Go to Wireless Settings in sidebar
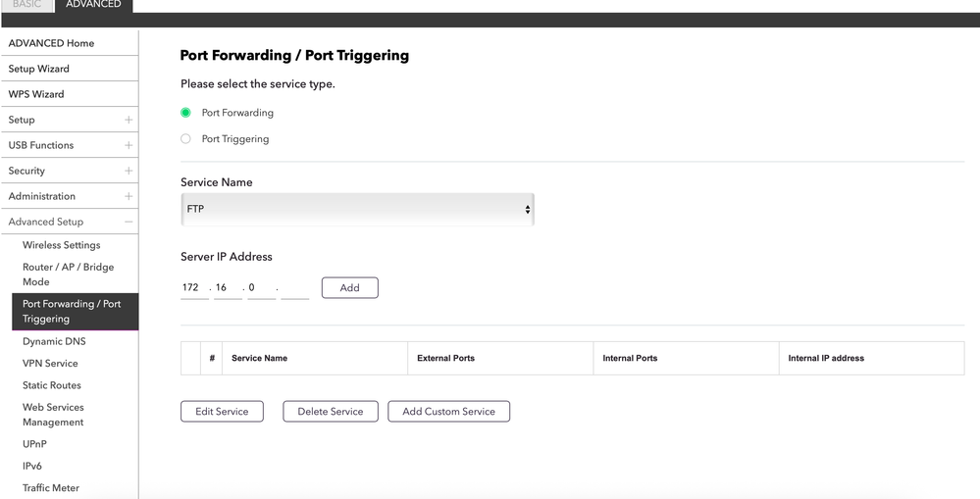 (61, 245)
